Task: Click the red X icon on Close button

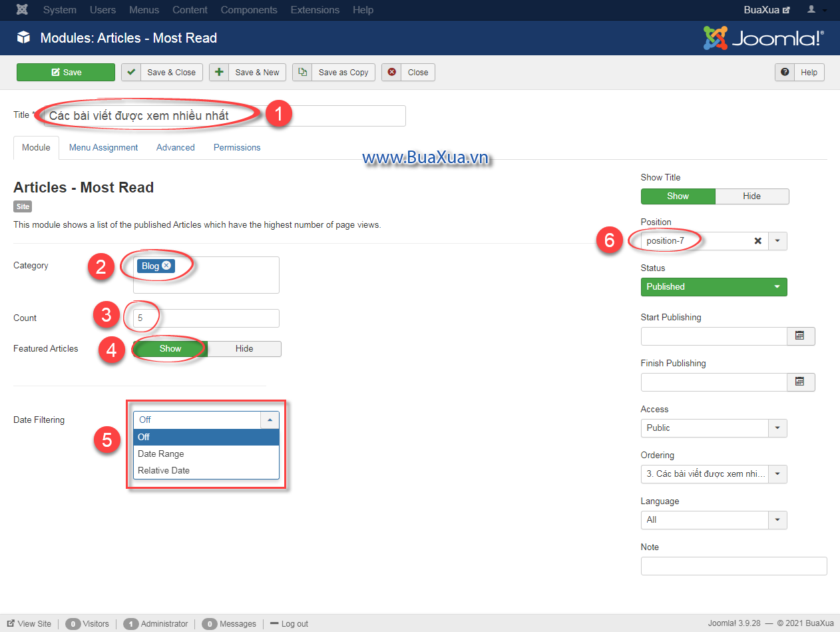Action: pyautogui.click(x=391, y=72)
